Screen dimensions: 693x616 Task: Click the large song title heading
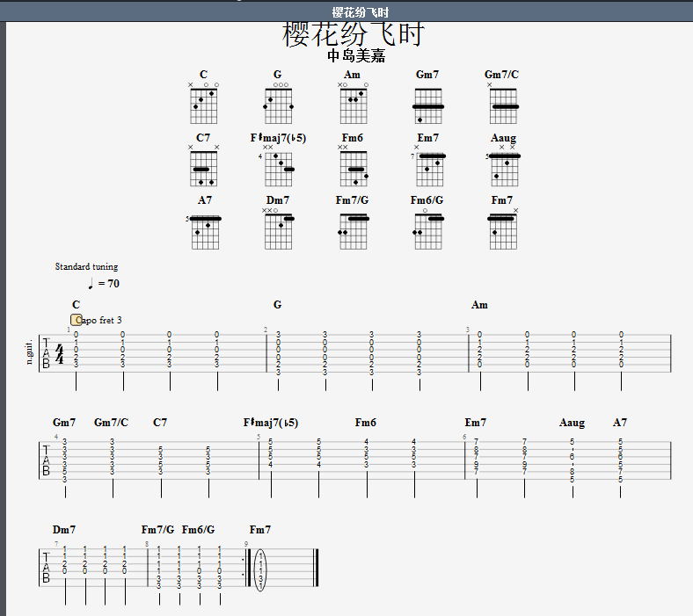354,35
